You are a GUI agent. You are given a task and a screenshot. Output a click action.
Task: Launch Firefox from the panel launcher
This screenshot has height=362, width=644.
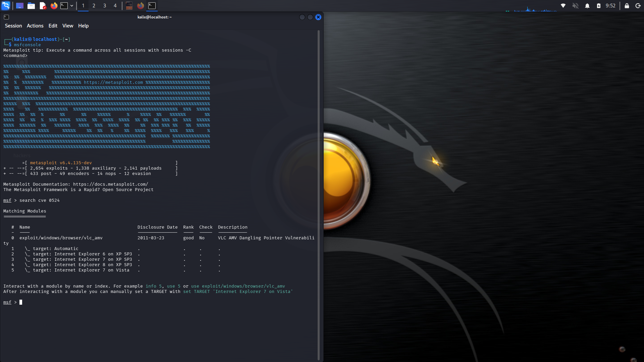54,6
